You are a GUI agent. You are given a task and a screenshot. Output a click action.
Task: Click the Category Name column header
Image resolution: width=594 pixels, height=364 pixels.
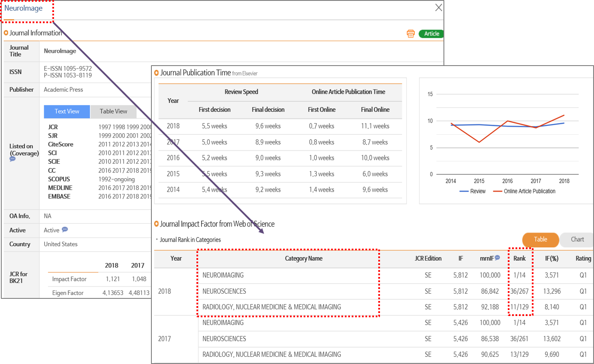(x=303, y=259)
